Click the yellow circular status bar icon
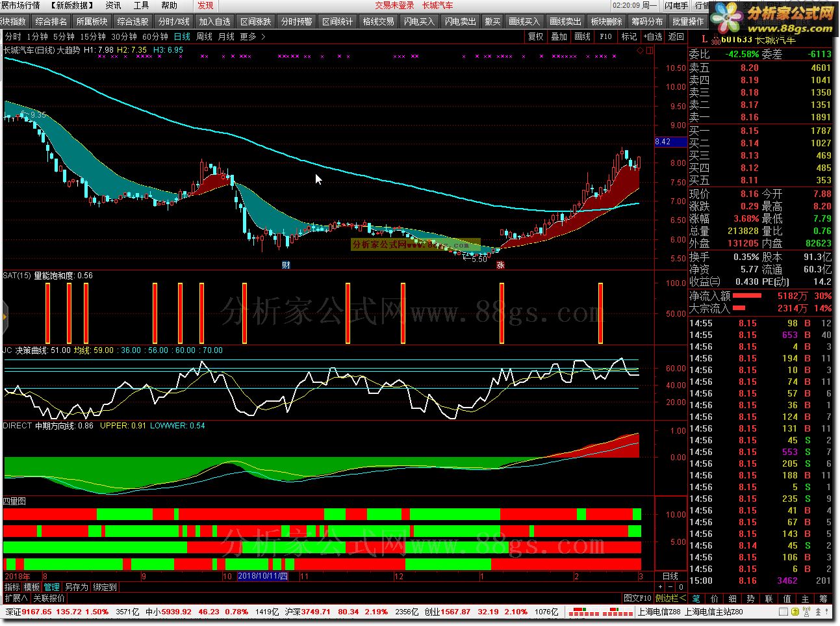The height and width of the screenshot is (626, 840). click(795, 612)
